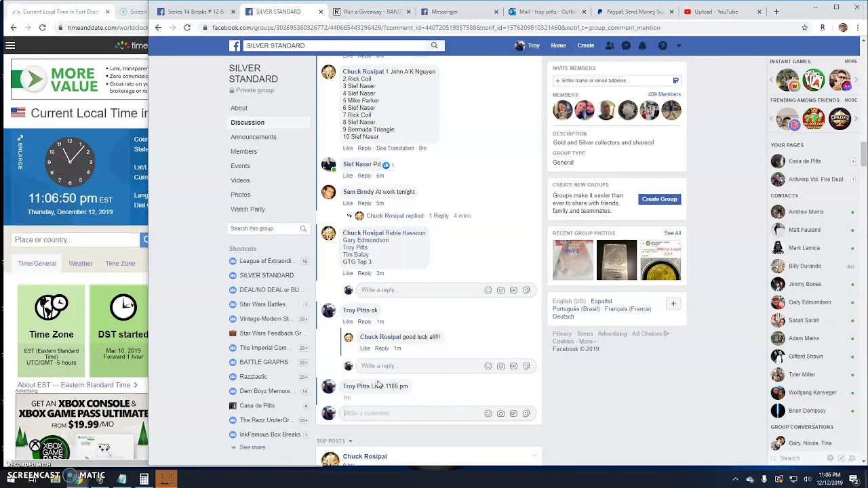Viewport: 868px width, 488px height.
Task: Enlarge the clock in timeanddate window
Action: click(x=20, y=152)
